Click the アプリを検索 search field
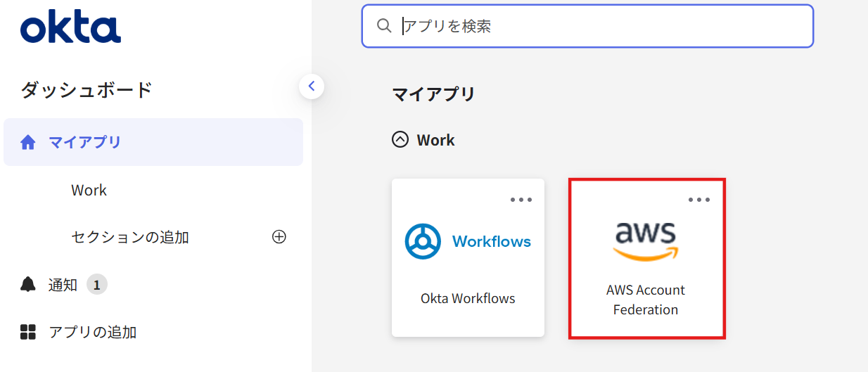868x372 pixels. pos(598,26)
